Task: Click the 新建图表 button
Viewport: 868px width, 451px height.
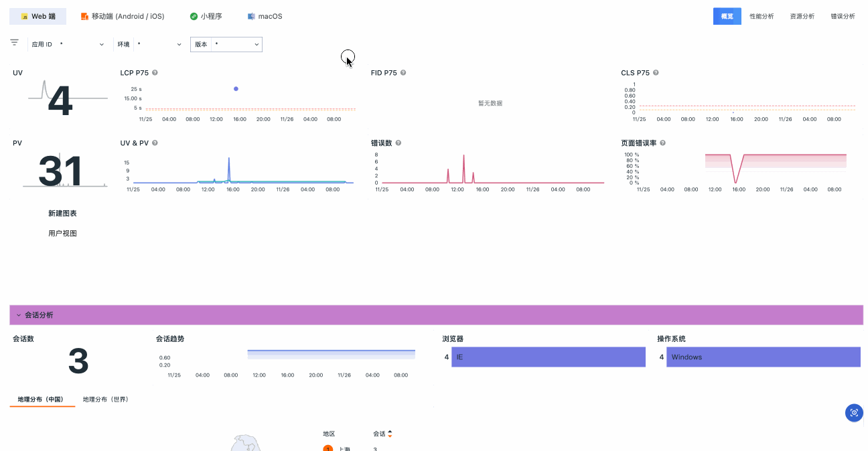Action: click(62, 213)
